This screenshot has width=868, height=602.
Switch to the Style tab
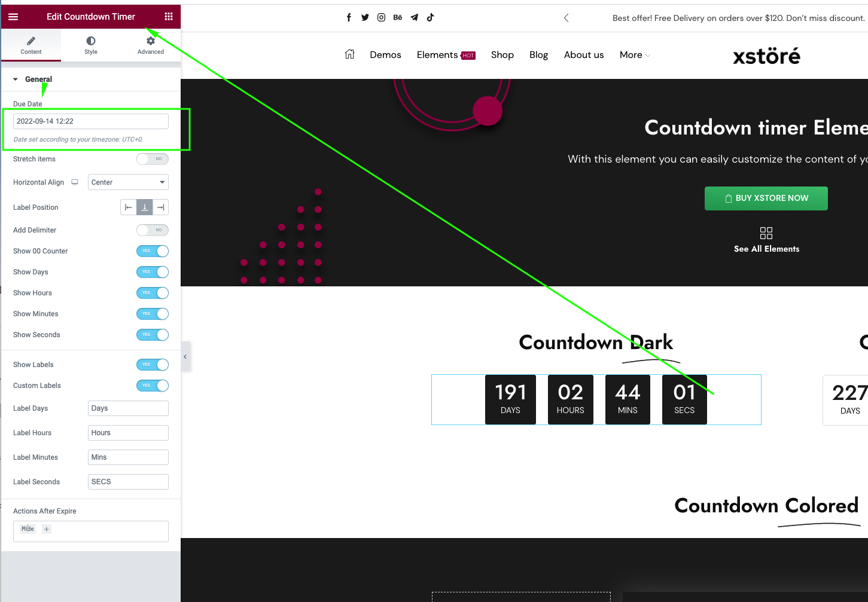pos(91,45)
